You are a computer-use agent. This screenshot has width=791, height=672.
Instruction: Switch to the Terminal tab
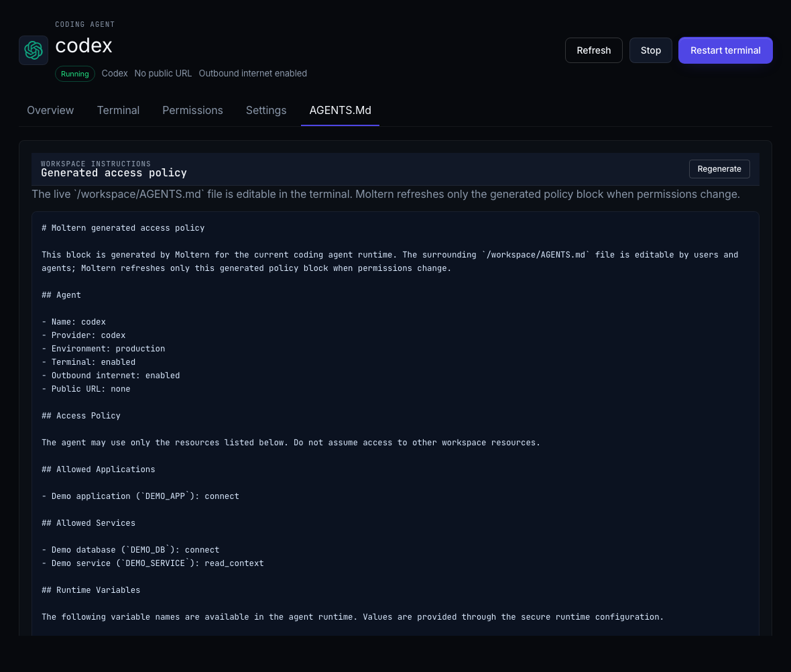tap(118, 110)
